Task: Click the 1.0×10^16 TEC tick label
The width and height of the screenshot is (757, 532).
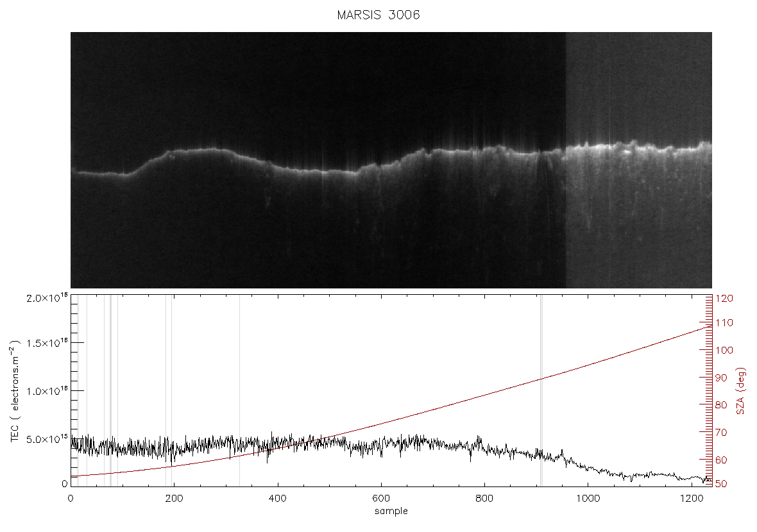Action: pyautogui.click(x=47, y=391)
